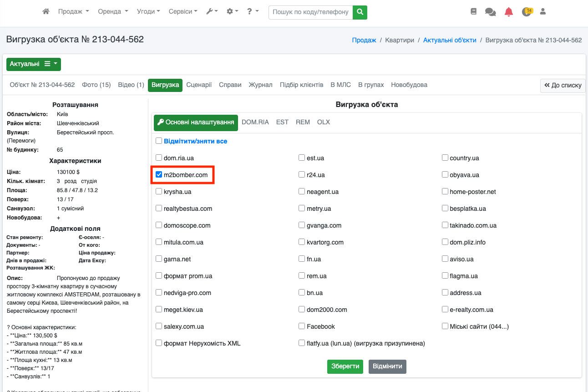Viewport: 588px width, 392px height.
Task: Switch to the Фото (15) tab
Action: [x=96, y=85]
